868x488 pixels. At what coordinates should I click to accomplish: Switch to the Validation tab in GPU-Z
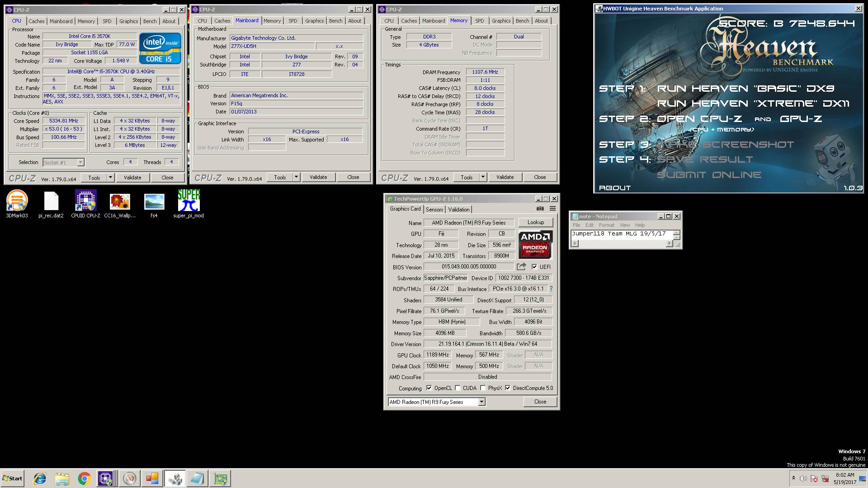pyautogui.click(x=459, y=209)
